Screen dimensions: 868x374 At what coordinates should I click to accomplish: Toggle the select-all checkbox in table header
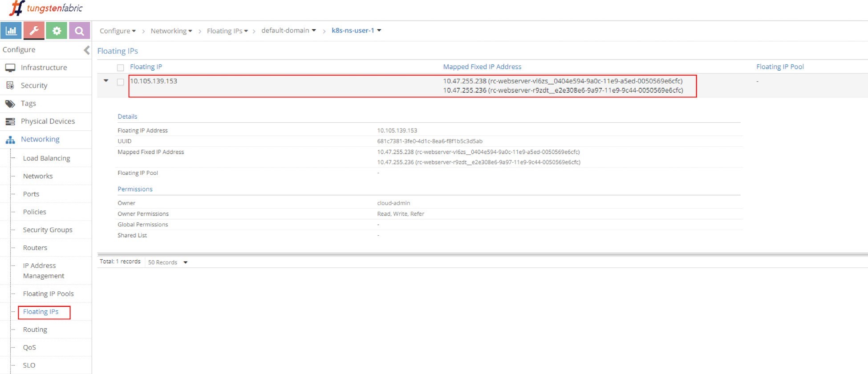(120, 68)
